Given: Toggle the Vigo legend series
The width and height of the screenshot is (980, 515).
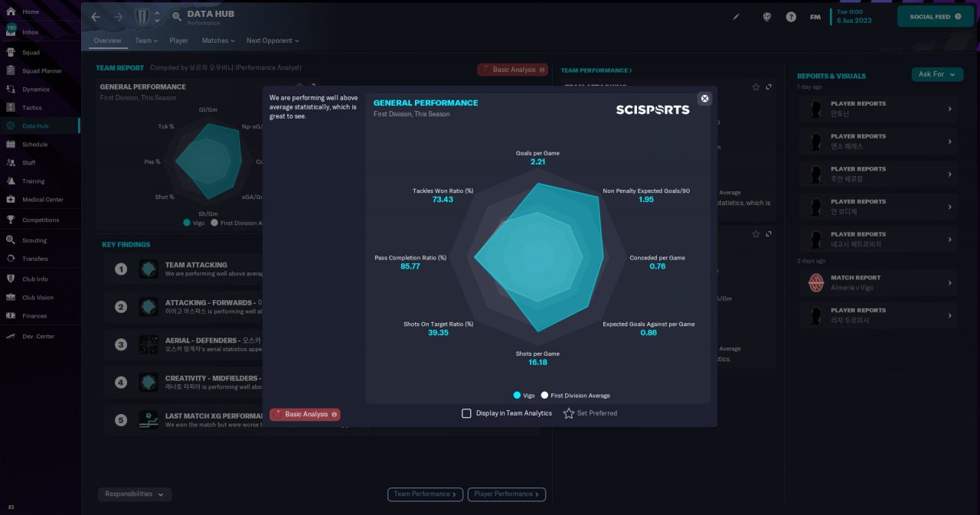Looking at the screenshot, I should pyautogui.click(x=524, y=396).
